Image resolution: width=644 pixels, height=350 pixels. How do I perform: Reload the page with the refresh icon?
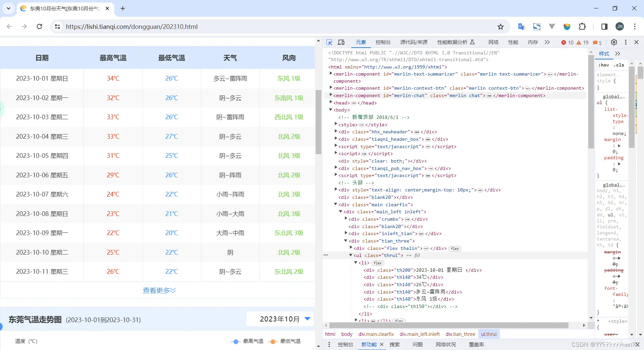tap(39, 27)
